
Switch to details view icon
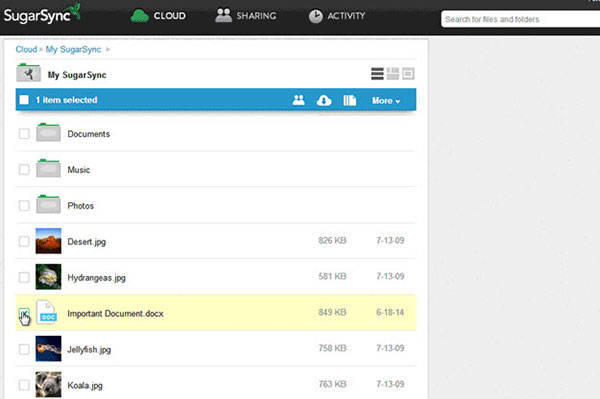point(393,73)
